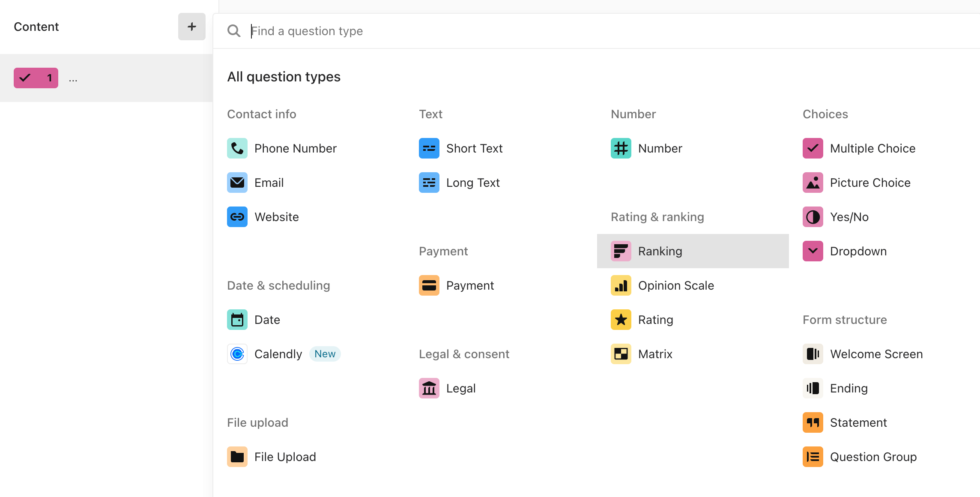
Task: Click the Matrix grid icon
Action: tap(621, 354)
